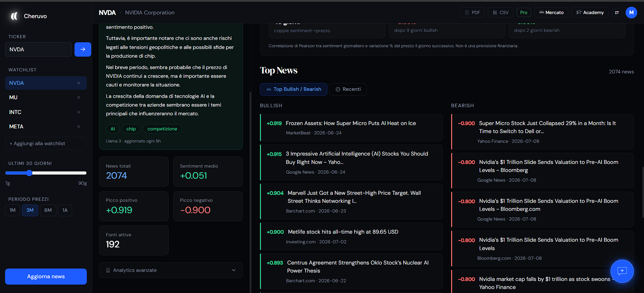The height and width of the screenshot is (293, 644).
Task: Expand the Analytics avanzate panel
Action: coord(171,270)
